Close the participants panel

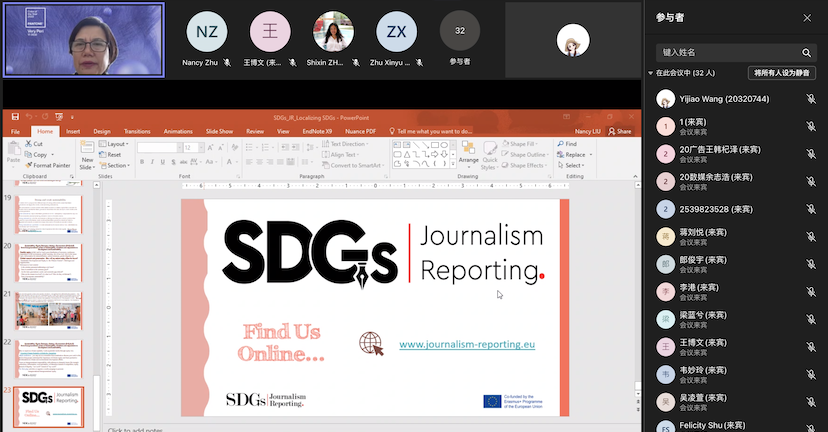pyautogui.click(x=807, y=18)
